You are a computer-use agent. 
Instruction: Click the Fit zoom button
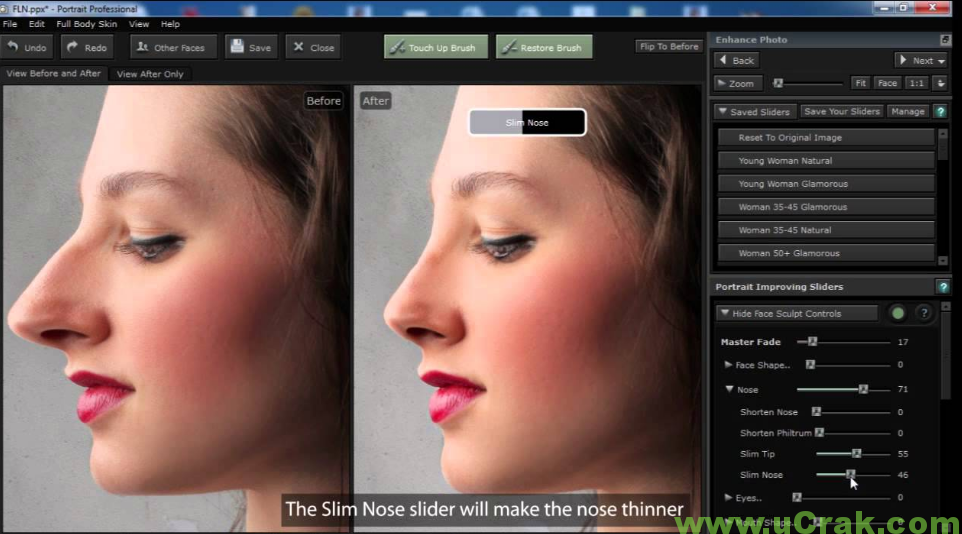(x=860, y=83)
